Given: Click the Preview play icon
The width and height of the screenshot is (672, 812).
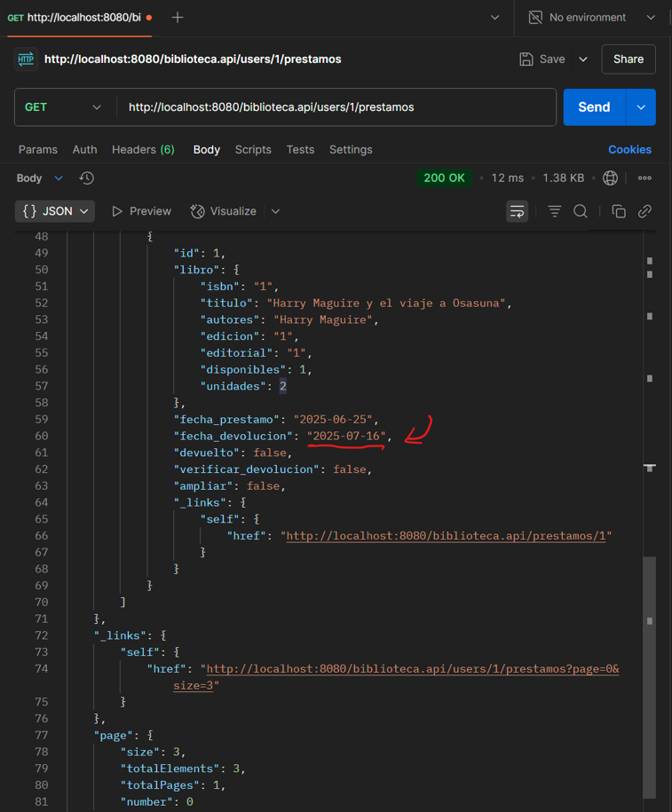Looking at the screenshot, I should pyautogui.click(x=117, y=211).
